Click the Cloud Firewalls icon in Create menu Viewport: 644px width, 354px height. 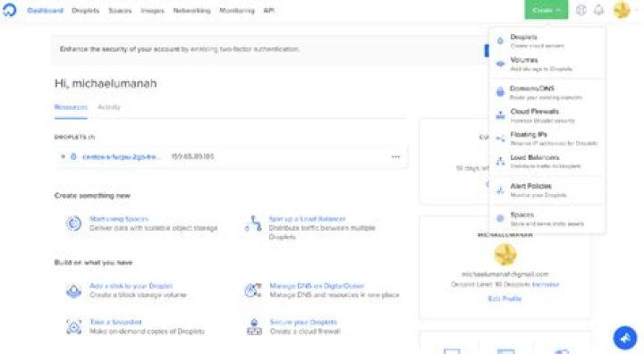(500, 115)
